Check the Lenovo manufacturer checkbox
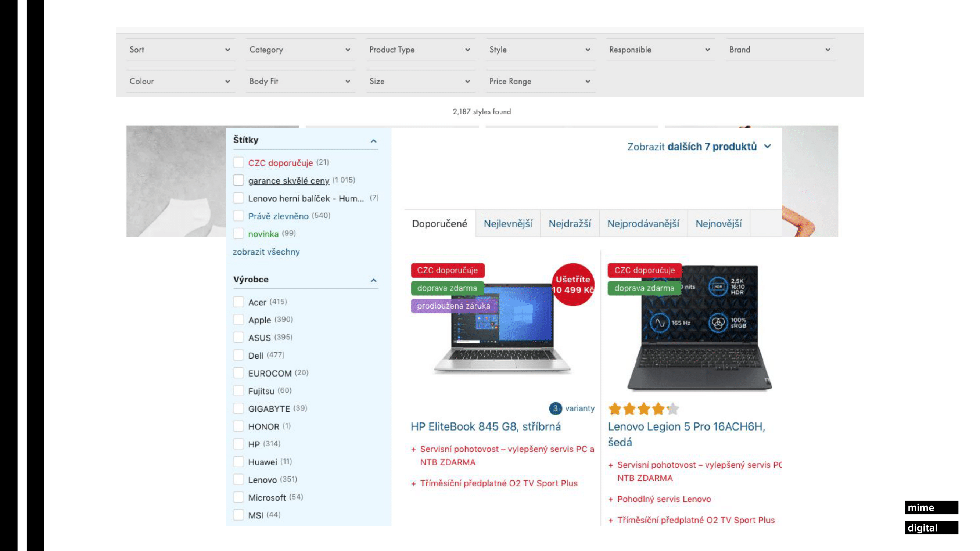 coord(238,479)
